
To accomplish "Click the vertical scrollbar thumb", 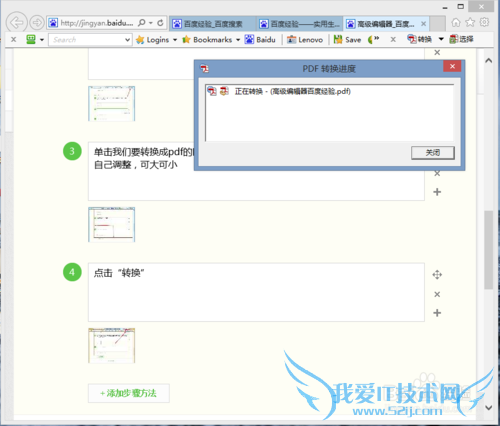I will tap(488, 250).
